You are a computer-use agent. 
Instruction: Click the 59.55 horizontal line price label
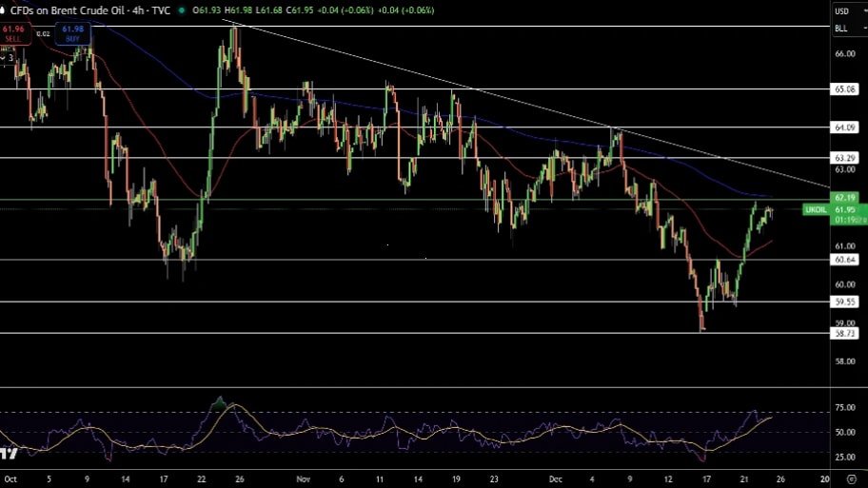tap(845, 302)
